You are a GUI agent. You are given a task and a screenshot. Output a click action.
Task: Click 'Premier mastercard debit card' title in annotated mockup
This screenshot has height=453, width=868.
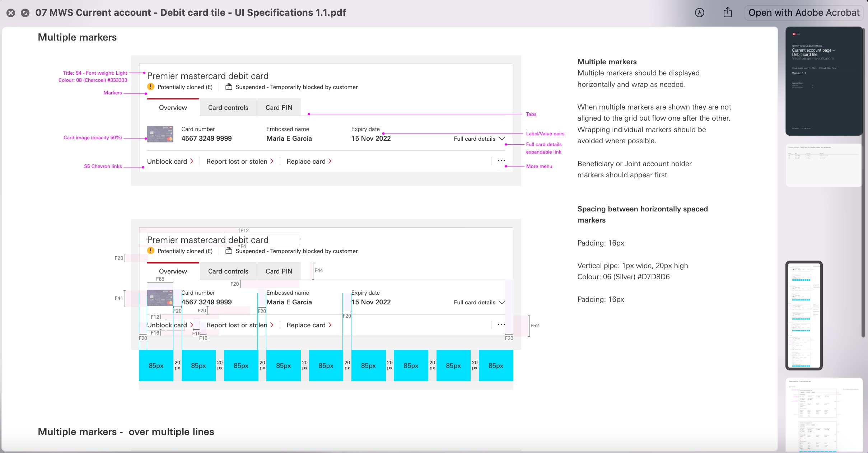[208, 76]
